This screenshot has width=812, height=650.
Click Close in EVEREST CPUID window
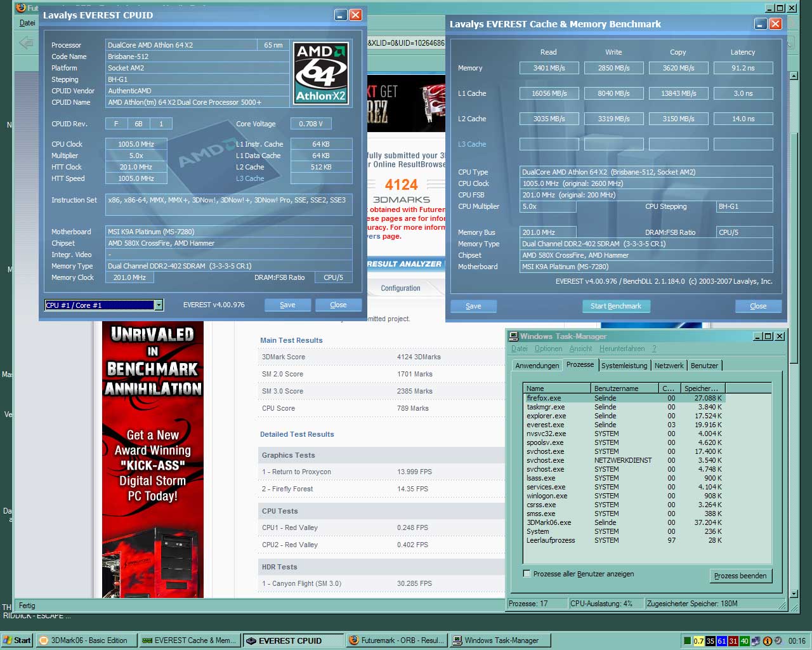pos(338,305)
